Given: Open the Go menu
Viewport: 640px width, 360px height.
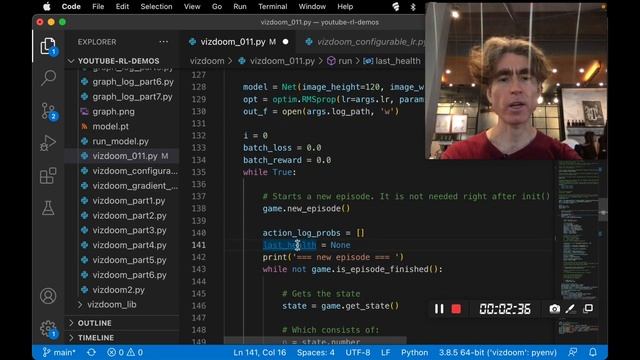Looking at the screenshot, I should point(217,7).
